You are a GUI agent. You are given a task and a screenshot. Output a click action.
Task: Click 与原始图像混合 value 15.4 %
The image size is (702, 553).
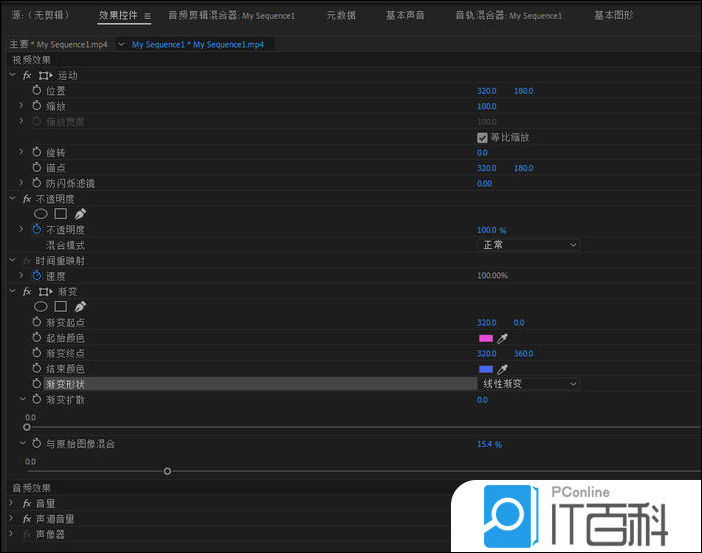(x=489, y=444)
